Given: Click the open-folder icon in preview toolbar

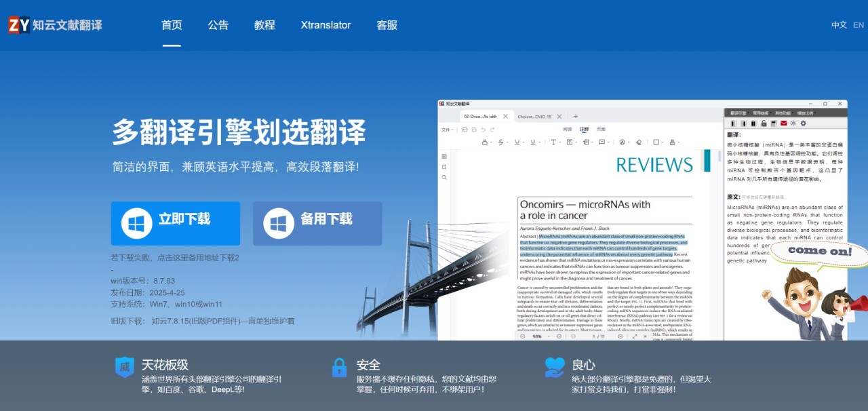Looking at the screenshot, I should [465, 130].
